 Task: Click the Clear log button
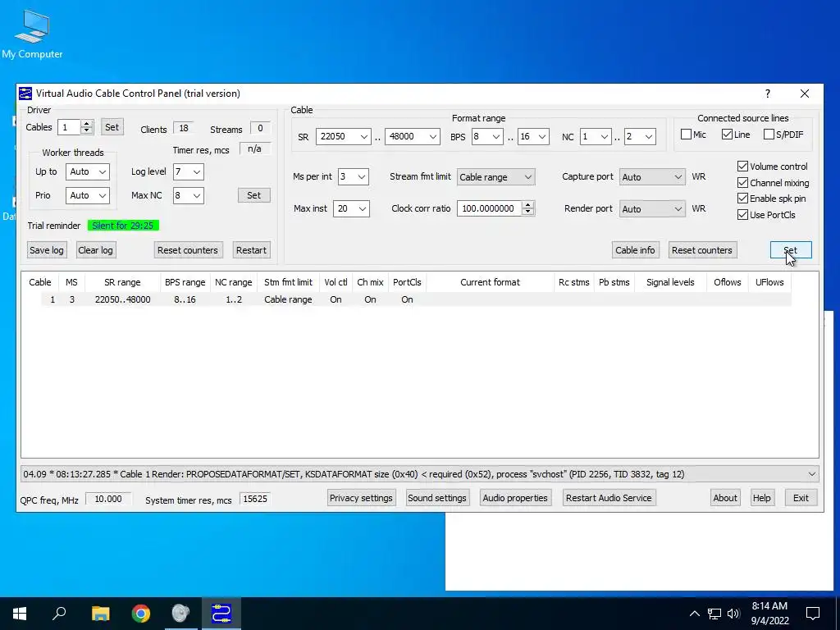pyautogui.click(x=95, y=250)
